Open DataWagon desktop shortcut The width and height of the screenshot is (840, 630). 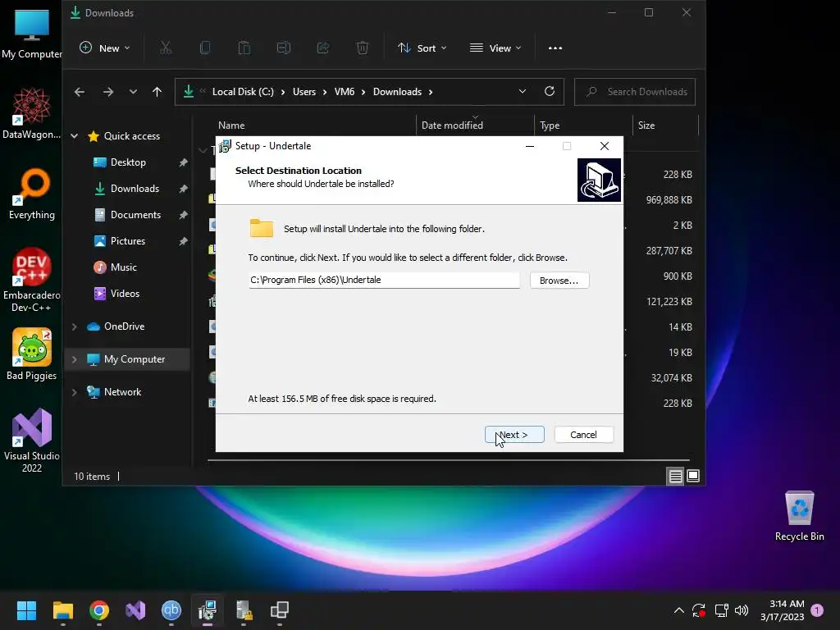32,114
